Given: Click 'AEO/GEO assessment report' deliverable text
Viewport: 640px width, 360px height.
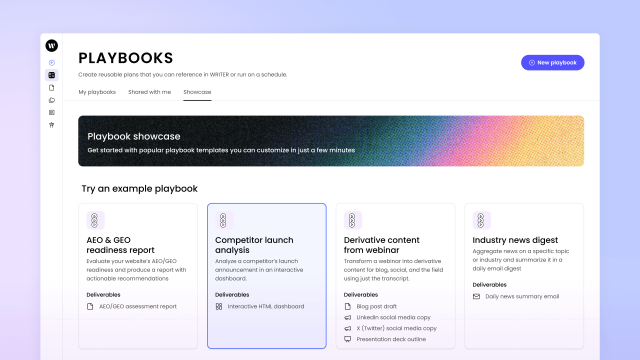Looking at the screenshot, I should 138,306.
